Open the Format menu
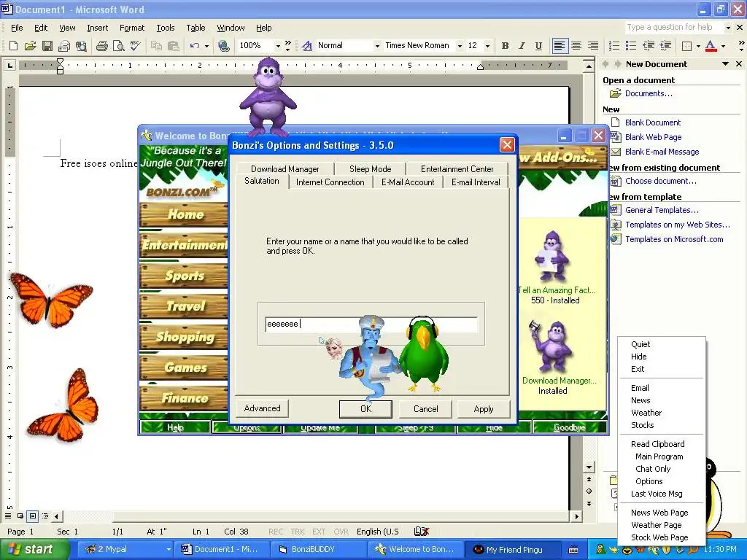The height and width of the screenshot is (560, 747). [x=132, y=28]
